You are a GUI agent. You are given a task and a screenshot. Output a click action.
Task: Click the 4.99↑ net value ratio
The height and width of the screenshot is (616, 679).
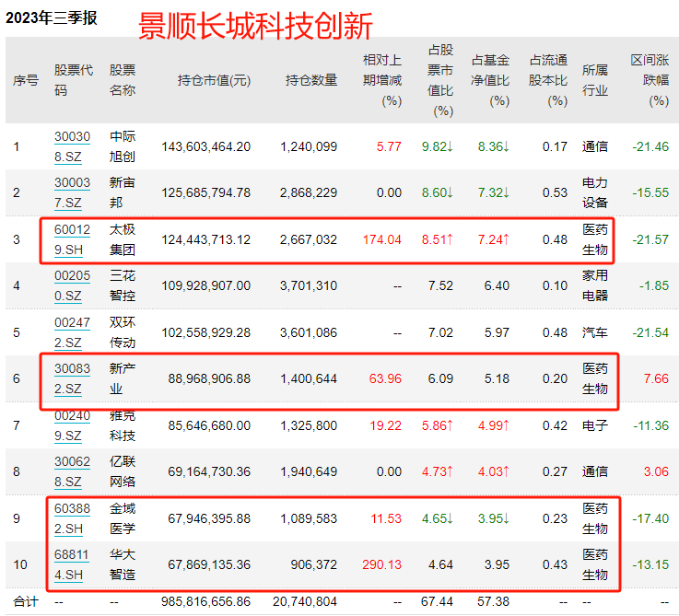coord(494,425)
